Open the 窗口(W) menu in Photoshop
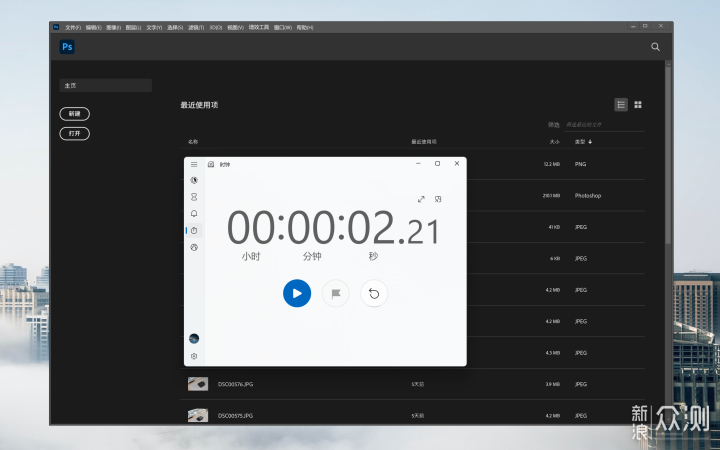Image resolution: width=720 pixels, height=450 pixels. pos(283,28)
